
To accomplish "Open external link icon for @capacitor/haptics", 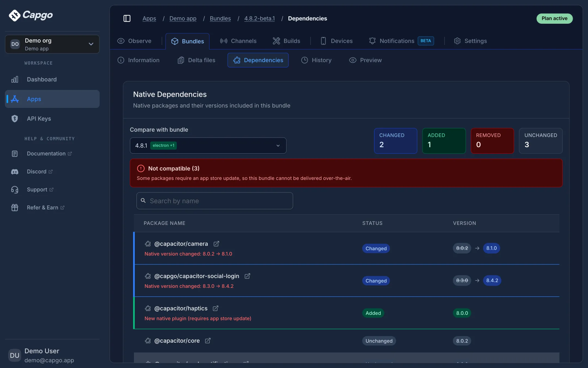I will pos(215,308).
